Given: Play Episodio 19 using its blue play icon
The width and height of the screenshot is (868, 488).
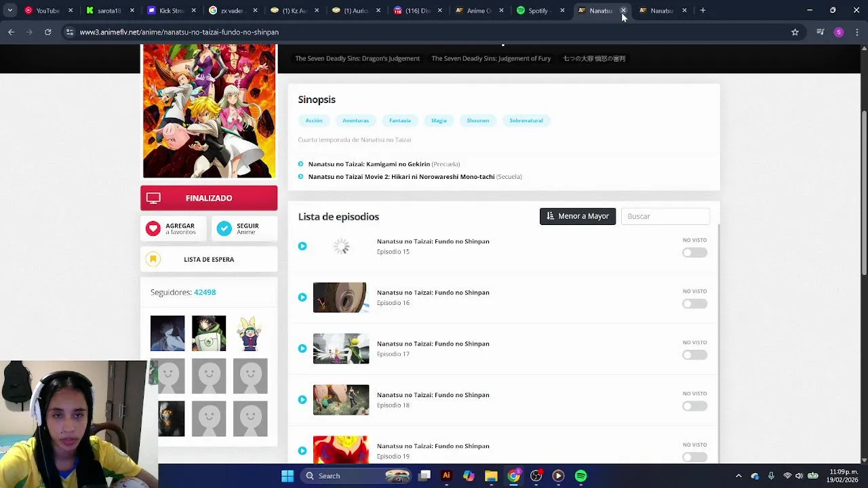Looking at the screenshot, I should 302,451.
